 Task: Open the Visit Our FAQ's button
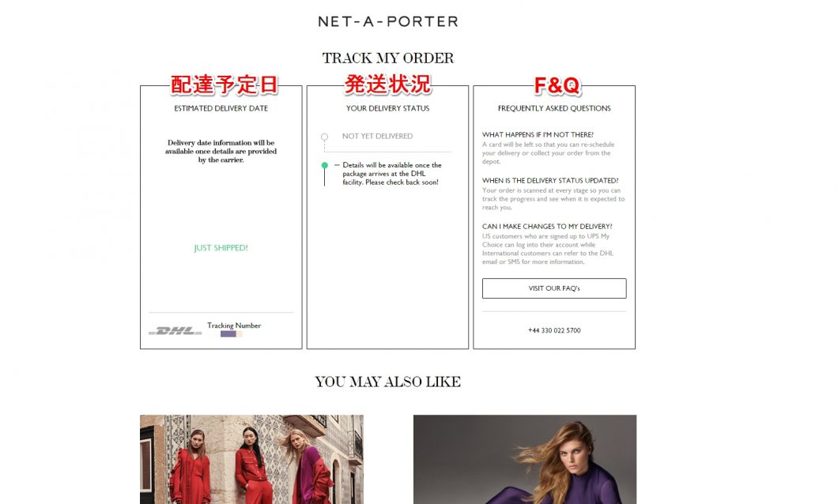554,288
